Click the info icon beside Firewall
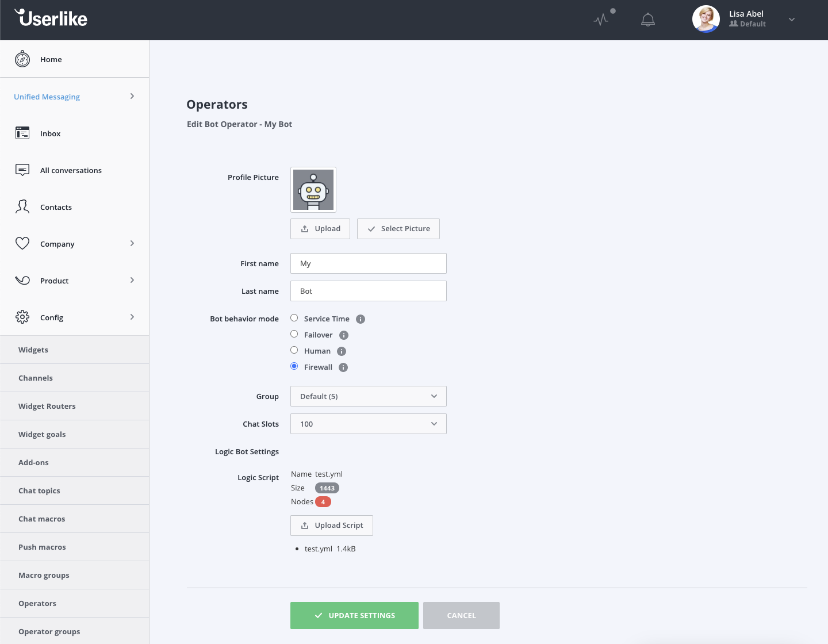This screenshot has width=828, height=644. pyautogui.click(x=343, y=367)
